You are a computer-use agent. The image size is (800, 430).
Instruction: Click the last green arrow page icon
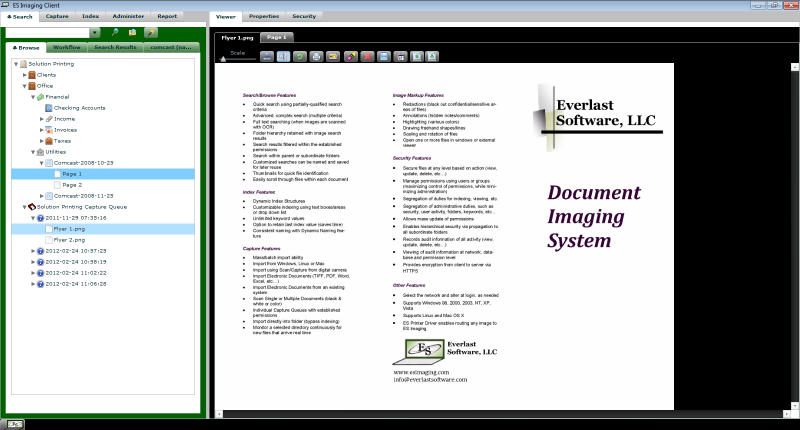point(432,57)
